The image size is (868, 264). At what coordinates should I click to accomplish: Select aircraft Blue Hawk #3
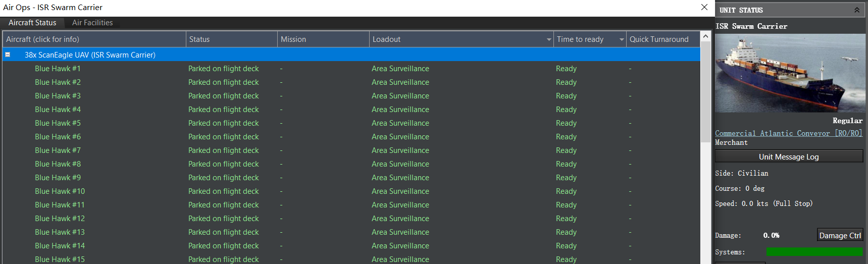pos(58,96)
